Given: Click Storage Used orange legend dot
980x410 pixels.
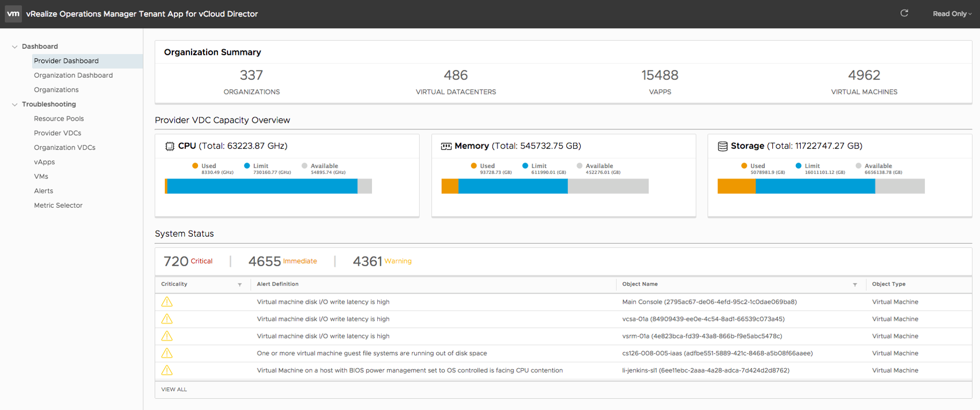Looking at the screenshot, I should 744,166.
